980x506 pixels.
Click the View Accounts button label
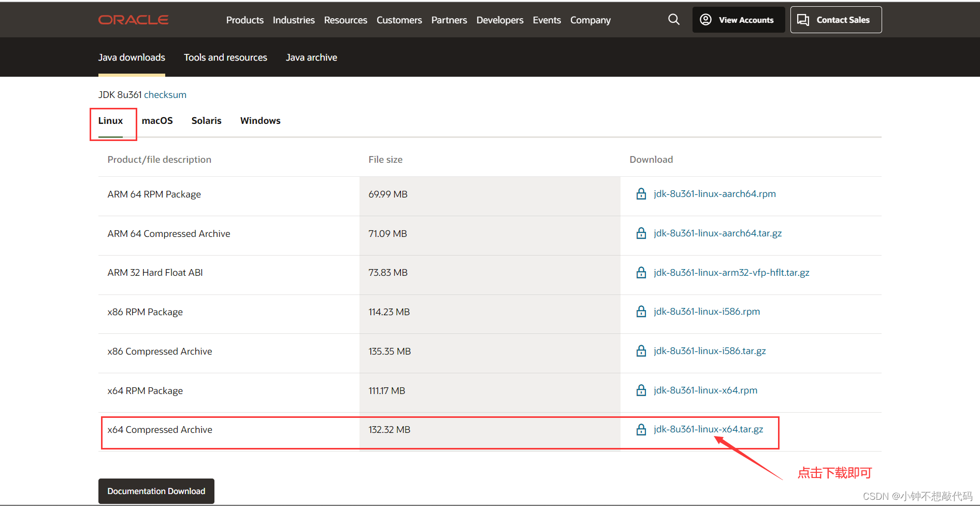pos(746,20)
